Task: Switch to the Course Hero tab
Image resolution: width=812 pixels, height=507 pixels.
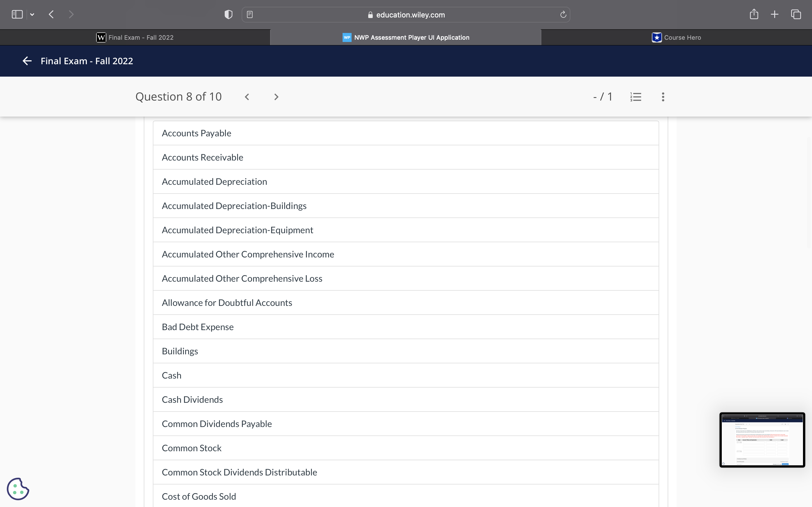Action: pyautogui.click(x=676, y=37)
